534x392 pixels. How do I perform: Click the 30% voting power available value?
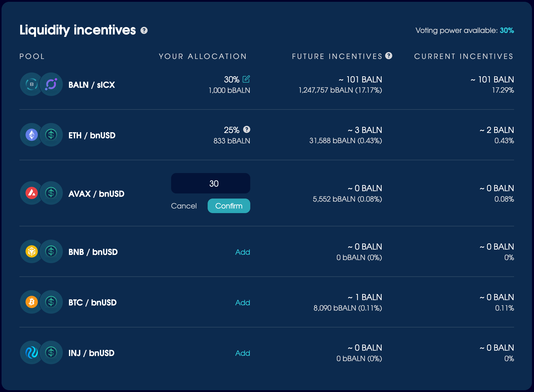507,31
